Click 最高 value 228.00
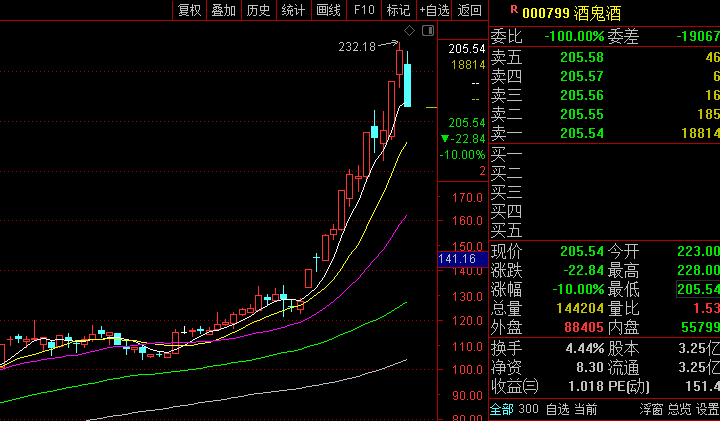720x421 pixels. coord(698,270)
